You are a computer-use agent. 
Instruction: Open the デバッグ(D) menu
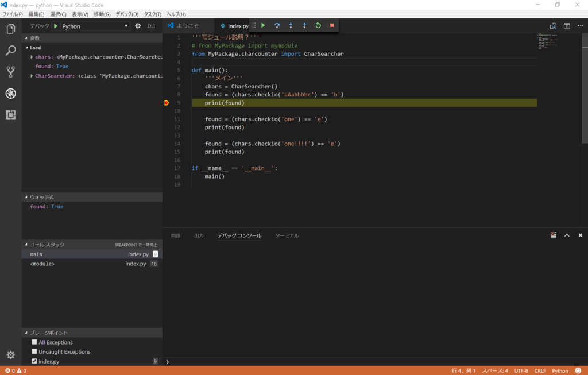(x=127, y=14)
